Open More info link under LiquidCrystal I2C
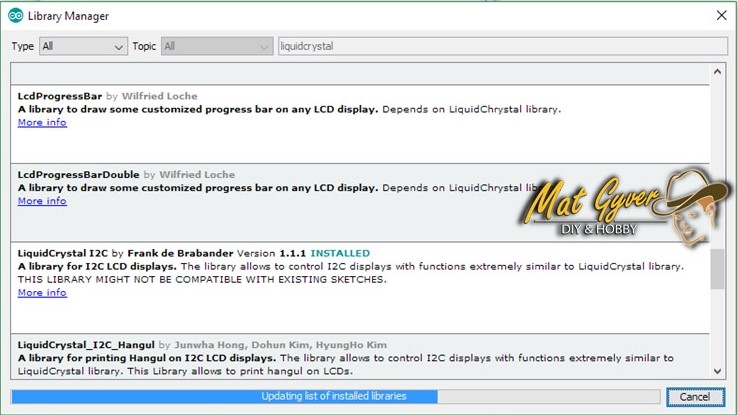Image resolution: width=738 pixels, height=415 pixels. (x=42, y=293)
